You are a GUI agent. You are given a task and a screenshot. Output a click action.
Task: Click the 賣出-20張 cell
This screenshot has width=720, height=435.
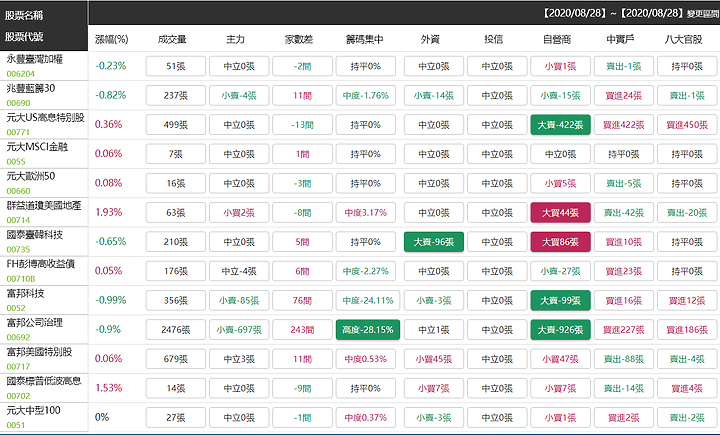point(687,213)
